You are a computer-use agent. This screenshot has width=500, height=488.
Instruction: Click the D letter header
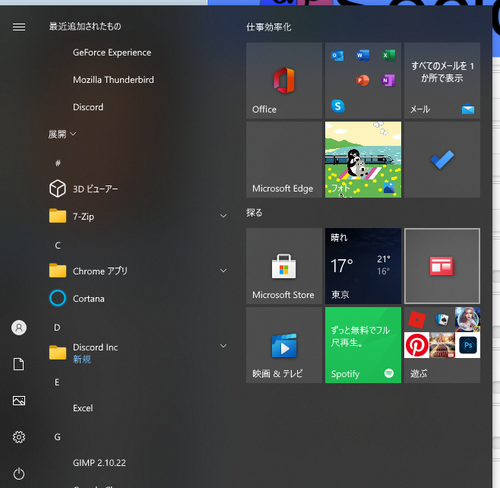pyautogui.click(x=57, y=327)
